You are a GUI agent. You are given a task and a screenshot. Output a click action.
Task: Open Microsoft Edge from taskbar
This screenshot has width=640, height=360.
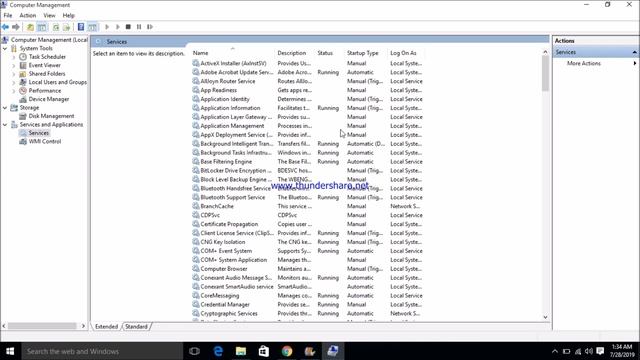(x=218, y=351)
